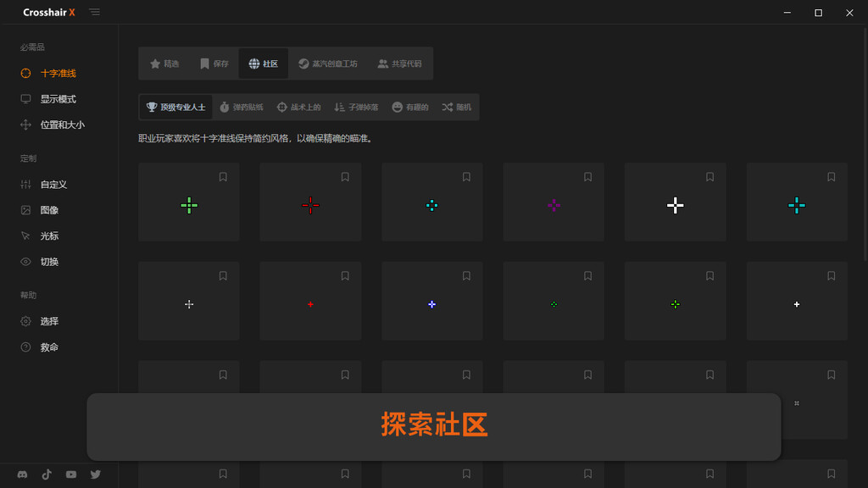
Task: Choose 弹药贴纸 category filter
Action: click(241, 108)
